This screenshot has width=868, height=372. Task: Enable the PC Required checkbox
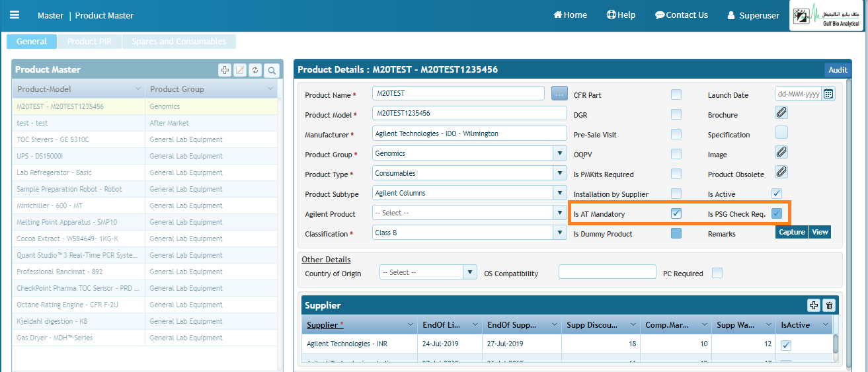pyautogui.click(x=717, y=273)
